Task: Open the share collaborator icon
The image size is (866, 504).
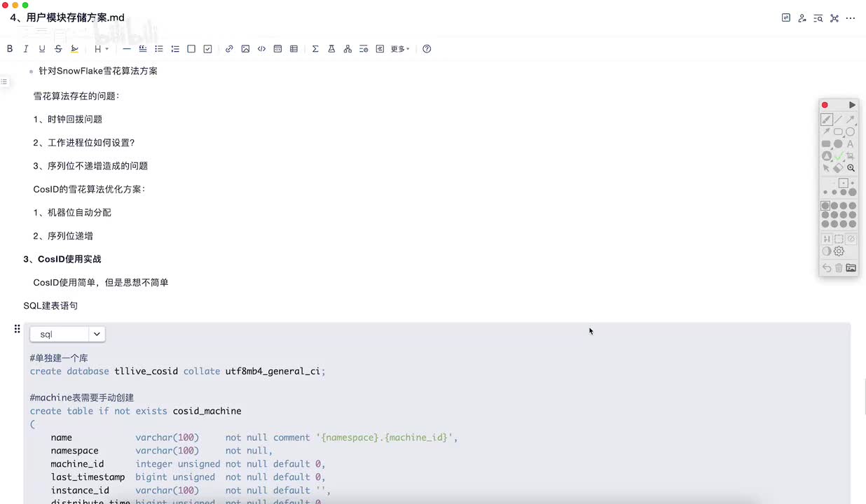Action: pos(802,18)
